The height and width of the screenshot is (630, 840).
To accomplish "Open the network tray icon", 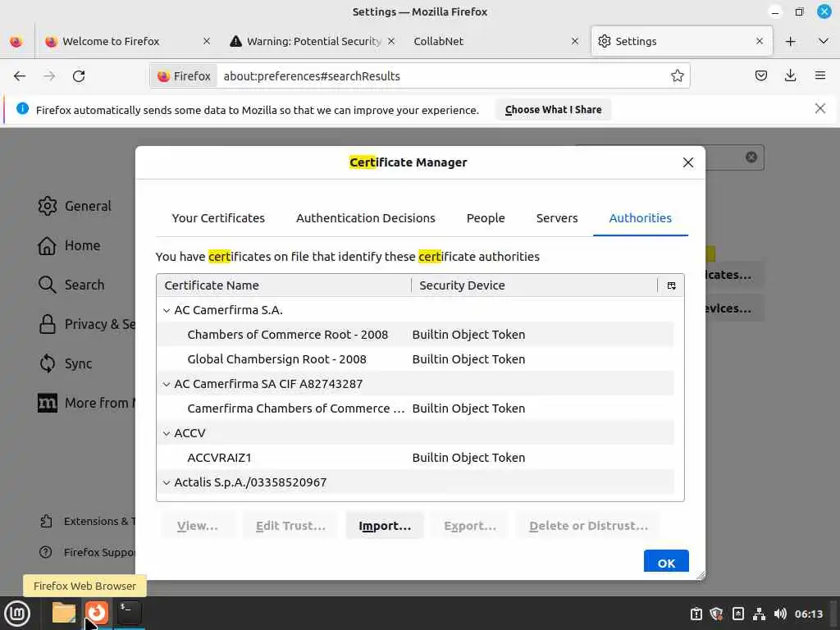I will coord(759,614).
